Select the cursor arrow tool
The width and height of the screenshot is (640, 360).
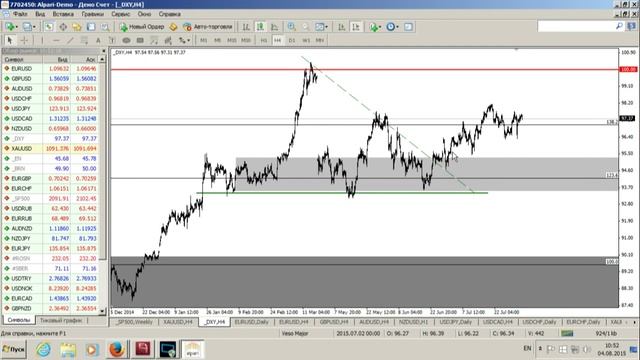pyautogui.click(x=10, y=40)
